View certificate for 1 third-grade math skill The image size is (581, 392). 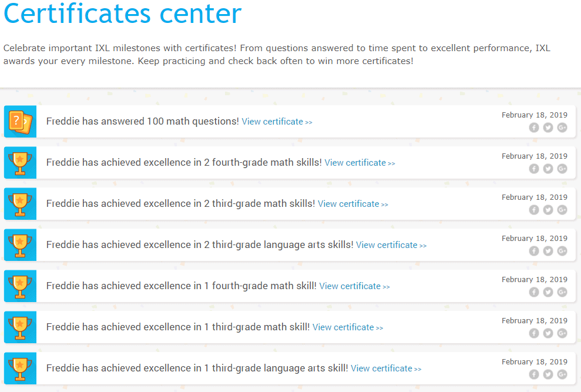[x=348, y=327]
